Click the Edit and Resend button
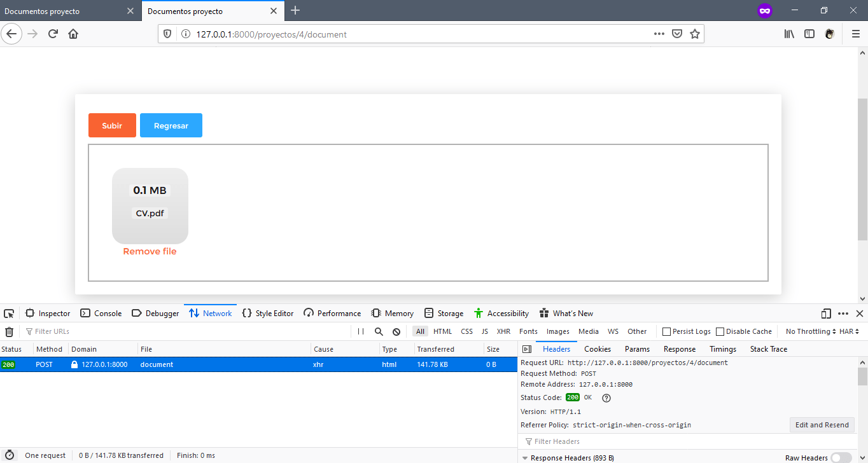The image size is (868, 463). click(x=822, y=425)
